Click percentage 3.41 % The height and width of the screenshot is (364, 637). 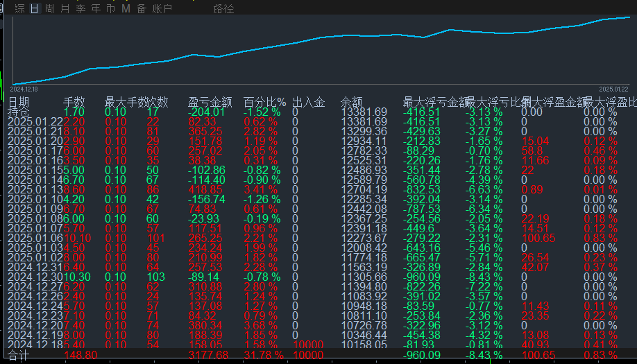coord(260,189)
